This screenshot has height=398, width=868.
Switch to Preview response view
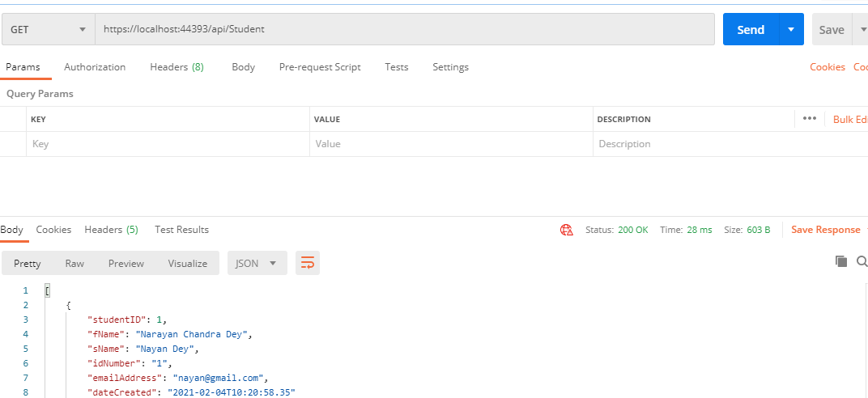click(x=126, y=263)
